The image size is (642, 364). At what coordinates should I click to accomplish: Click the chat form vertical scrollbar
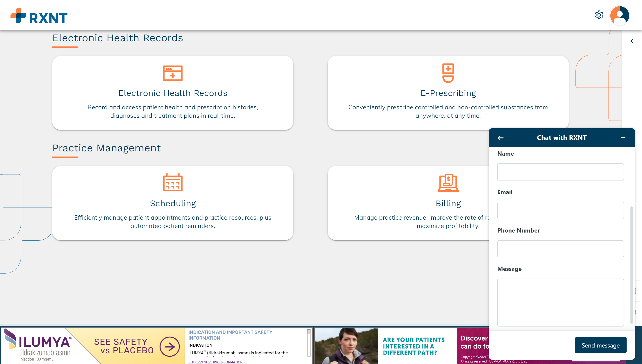[632, 265]
